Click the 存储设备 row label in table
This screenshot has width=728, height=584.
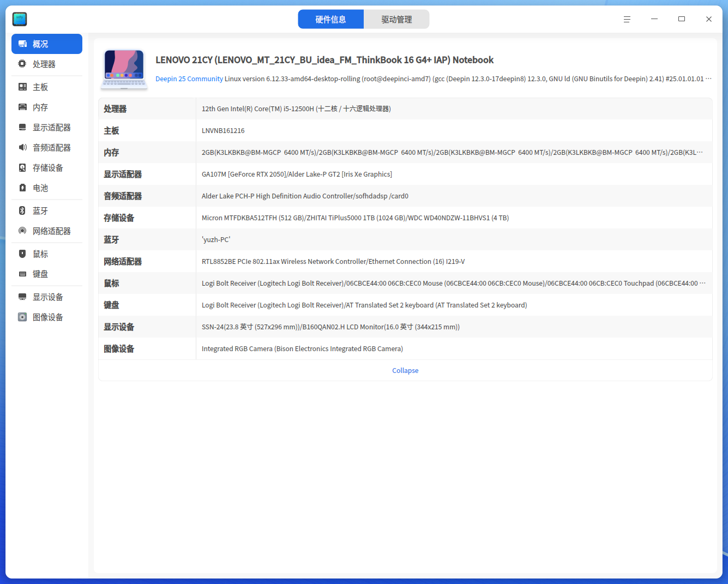coord(119,218)
